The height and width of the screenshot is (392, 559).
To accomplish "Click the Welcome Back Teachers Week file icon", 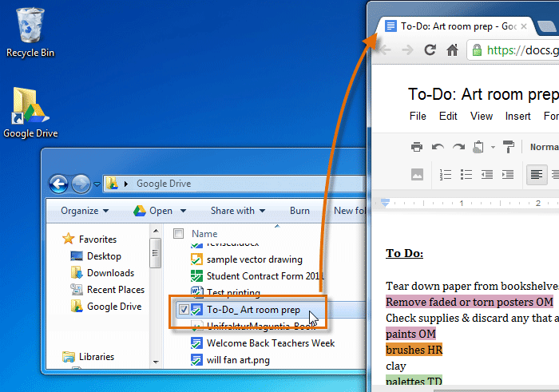I will [x=196, y=343].
